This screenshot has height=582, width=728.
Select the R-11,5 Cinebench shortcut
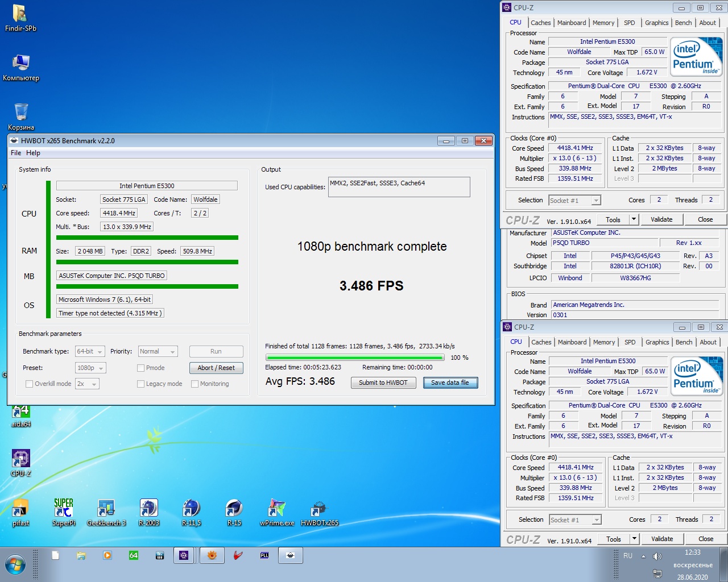click(192, 512)
